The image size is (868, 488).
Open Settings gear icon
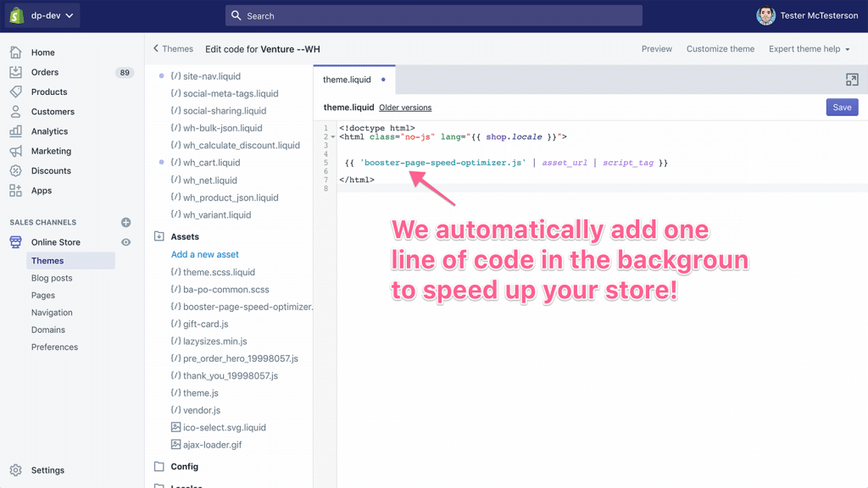tap(16, 470)
